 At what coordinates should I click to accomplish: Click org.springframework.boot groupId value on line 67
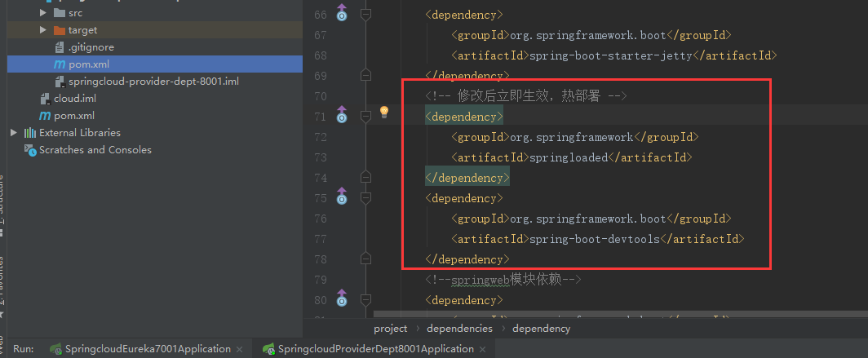click(x=588, y=35)
